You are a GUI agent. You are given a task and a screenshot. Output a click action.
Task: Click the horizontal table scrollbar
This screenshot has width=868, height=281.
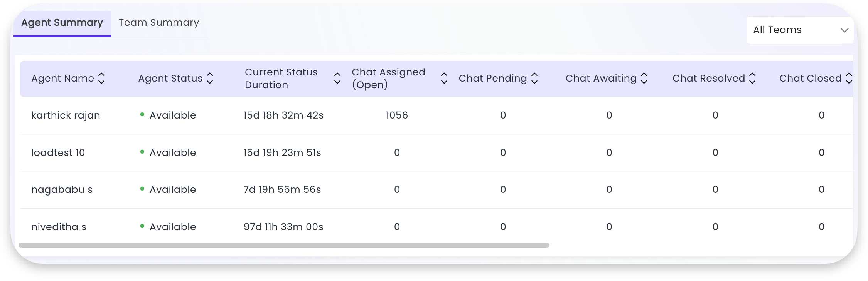coord(284,245)
